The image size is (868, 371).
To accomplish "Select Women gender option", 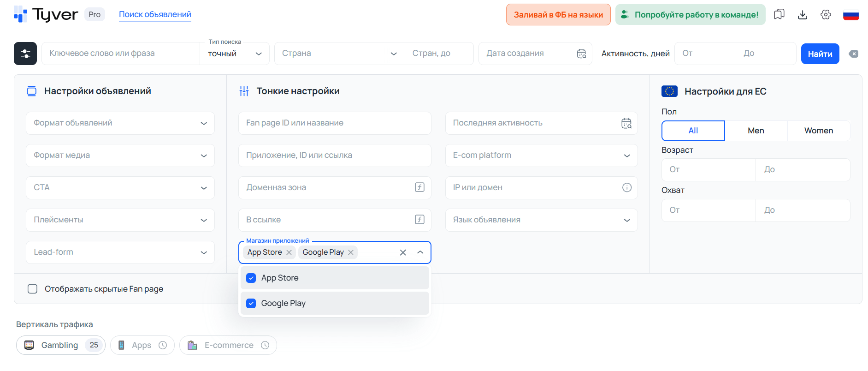I will tap(819, 131).
